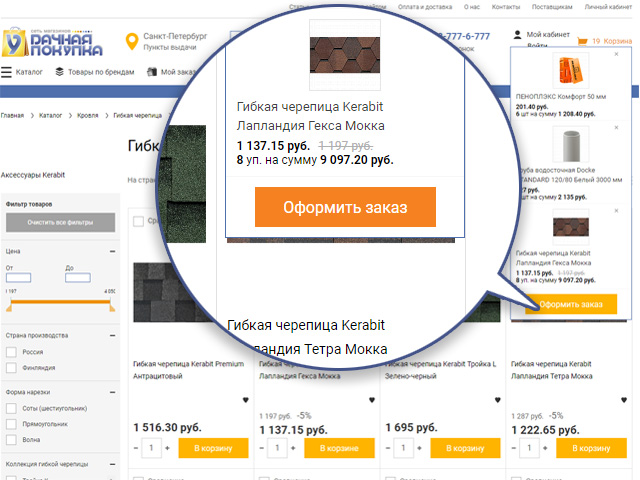
Task: Click the orange location pin icon
Action: coord(131,42)
